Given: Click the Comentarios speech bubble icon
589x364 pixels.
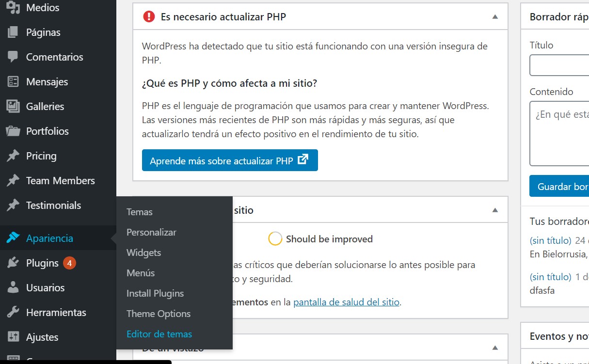Looking at the screenshot, I should [13, 57].
